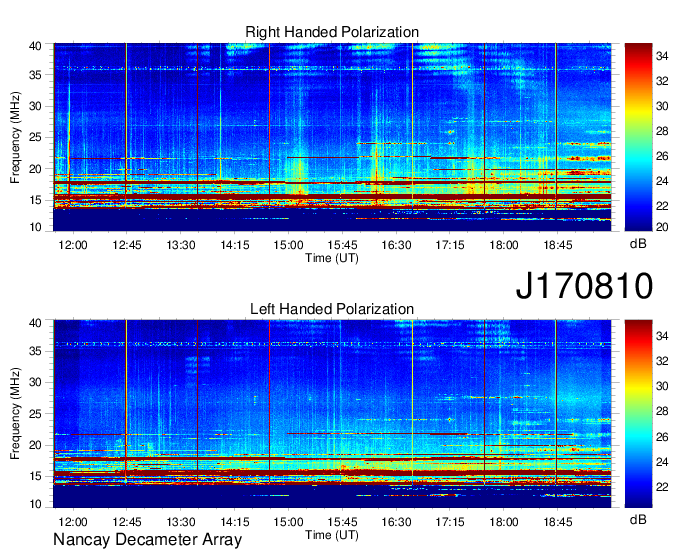
Task: Click 18:45 tick on Left Handed time axis
Action: point(558,522)
